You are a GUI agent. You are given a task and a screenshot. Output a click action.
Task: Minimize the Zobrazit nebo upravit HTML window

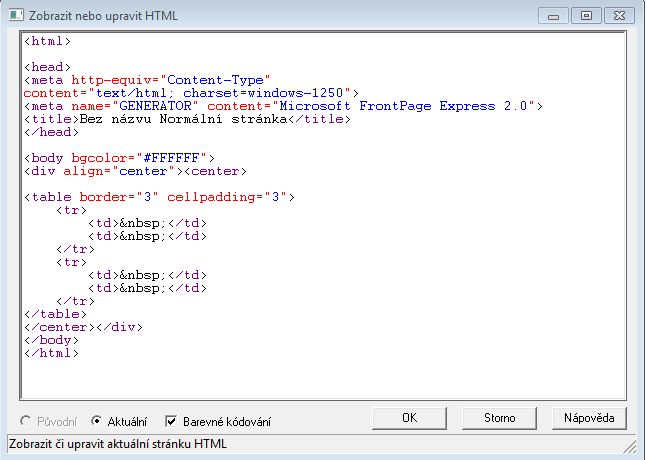tap(553, 16)
